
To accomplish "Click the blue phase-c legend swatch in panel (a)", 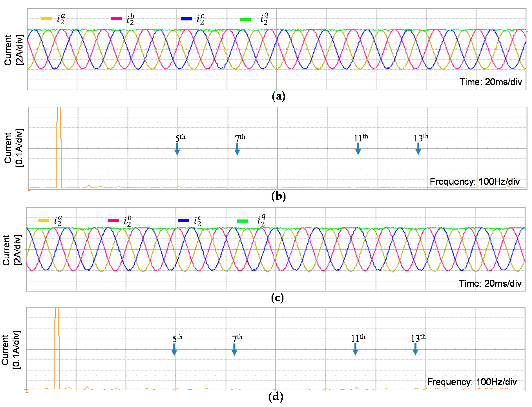I will pyautogui.click(x=186, y=19).
